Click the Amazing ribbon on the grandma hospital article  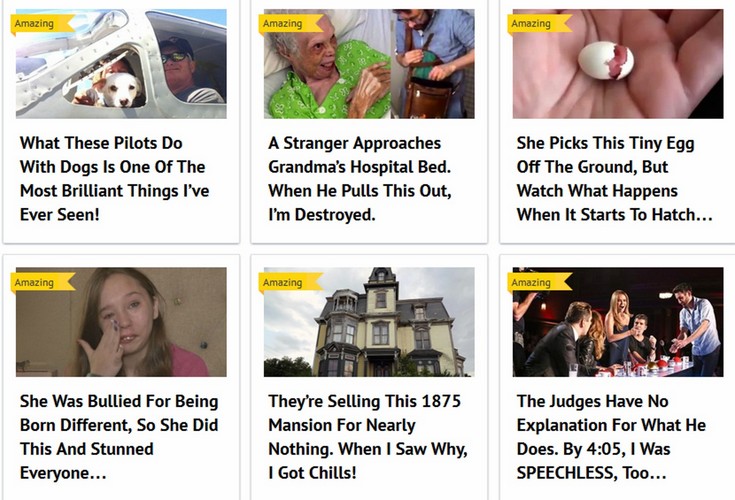click(291, 23)
